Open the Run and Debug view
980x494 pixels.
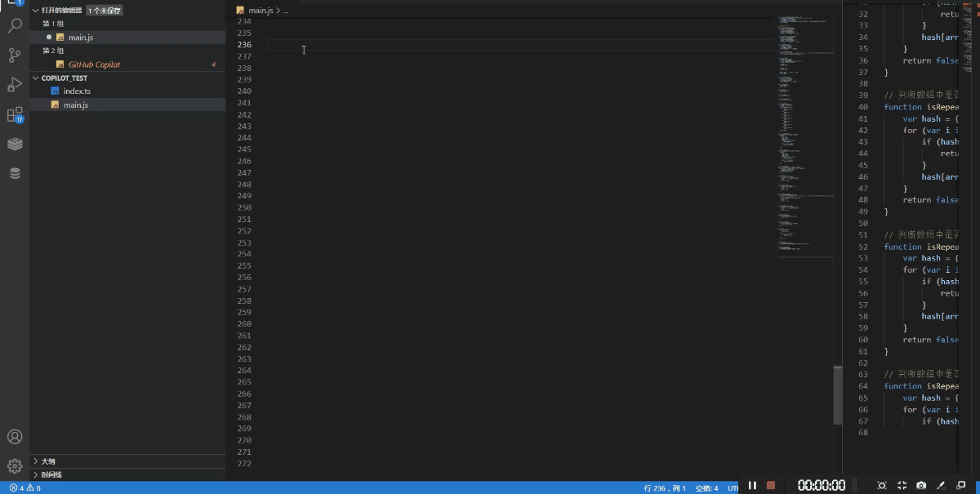pos(15,84)
